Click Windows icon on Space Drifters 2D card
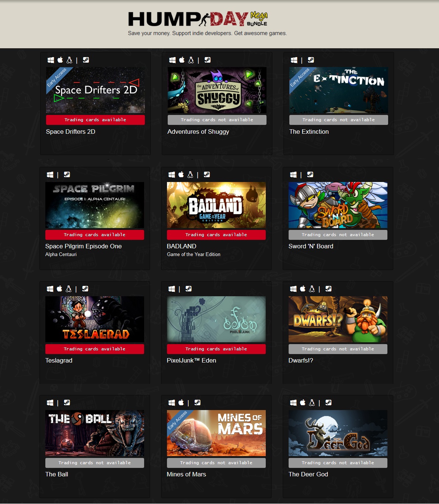This screenshot has width=439, height=504. [x=51, y=60]
